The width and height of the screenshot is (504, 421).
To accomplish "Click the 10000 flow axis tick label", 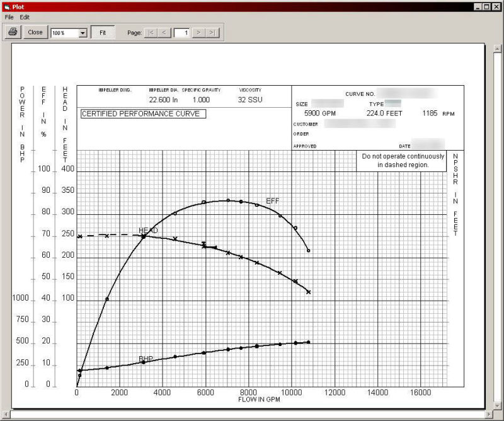I will [292, 393].
